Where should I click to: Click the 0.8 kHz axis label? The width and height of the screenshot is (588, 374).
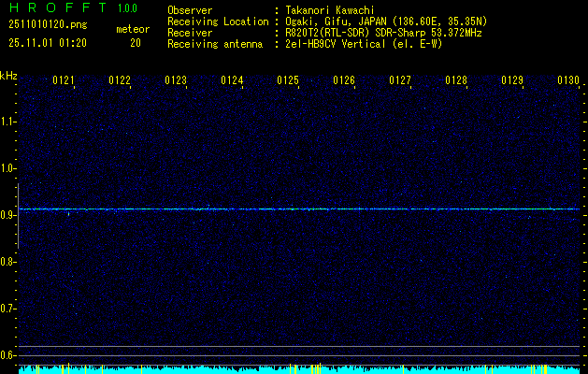pos(7,262)
